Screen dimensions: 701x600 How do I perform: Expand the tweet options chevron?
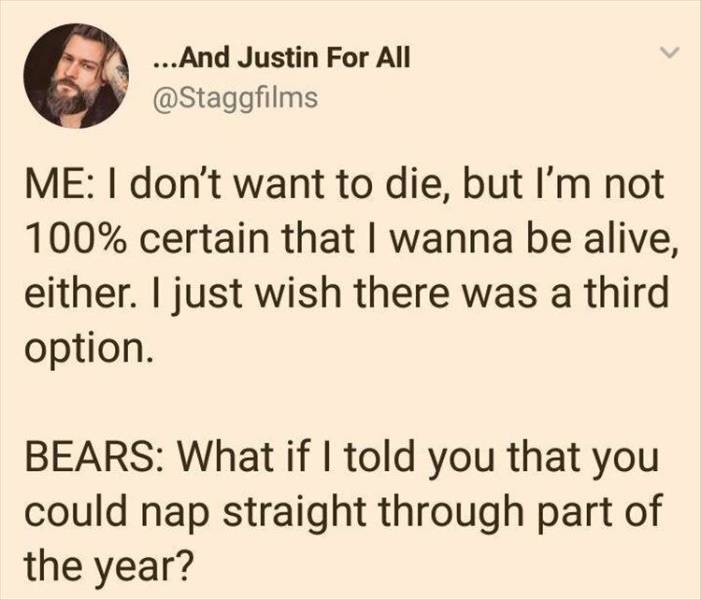670,52
